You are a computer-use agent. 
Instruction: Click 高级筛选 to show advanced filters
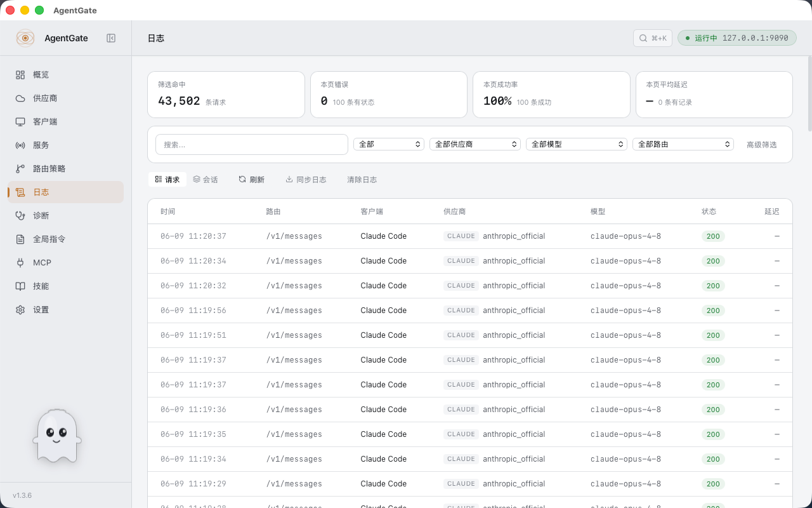[761, 145]
